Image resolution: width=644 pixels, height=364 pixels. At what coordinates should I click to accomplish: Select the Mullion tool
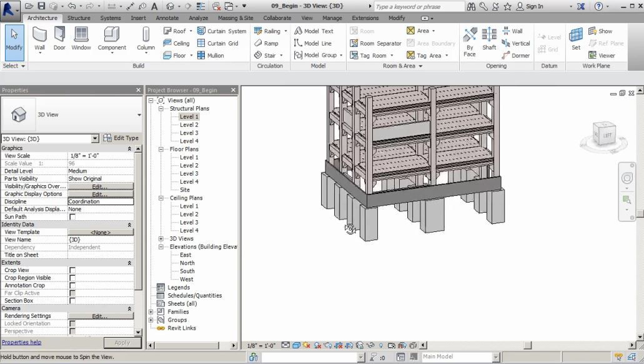click(x=211, y=55)
